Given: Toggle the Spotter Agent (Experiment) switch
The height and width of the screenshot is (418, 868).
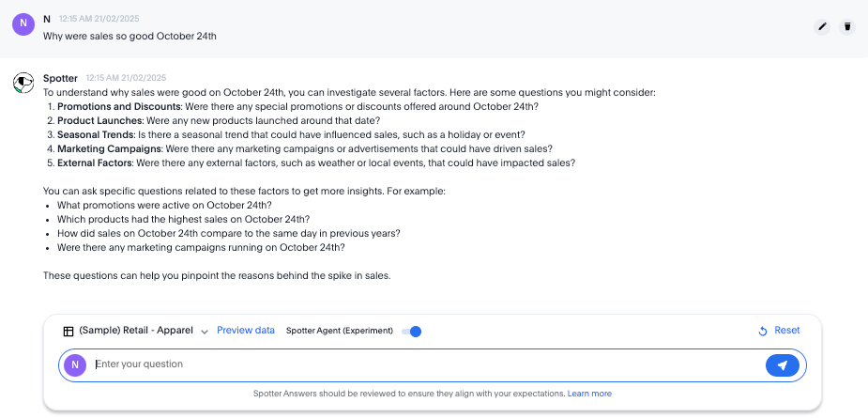Looking at the screenshot, I should point(412,331).
